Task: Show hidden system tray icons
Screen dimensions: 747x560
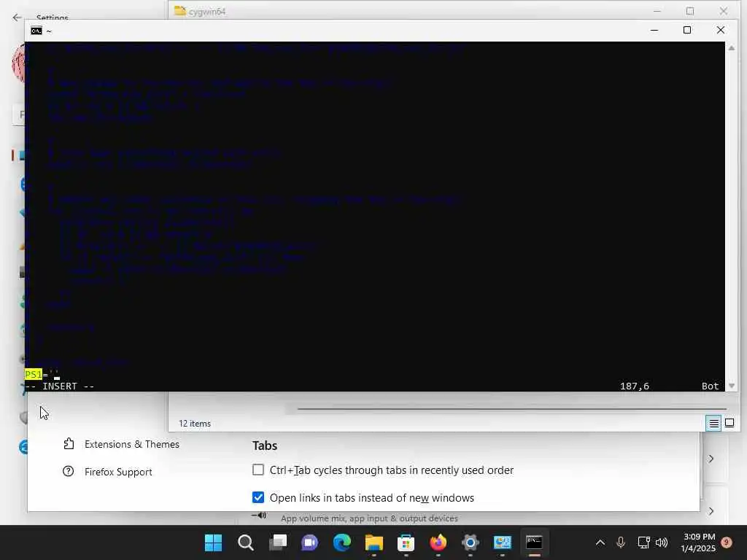Action: [x=600, y=542]
